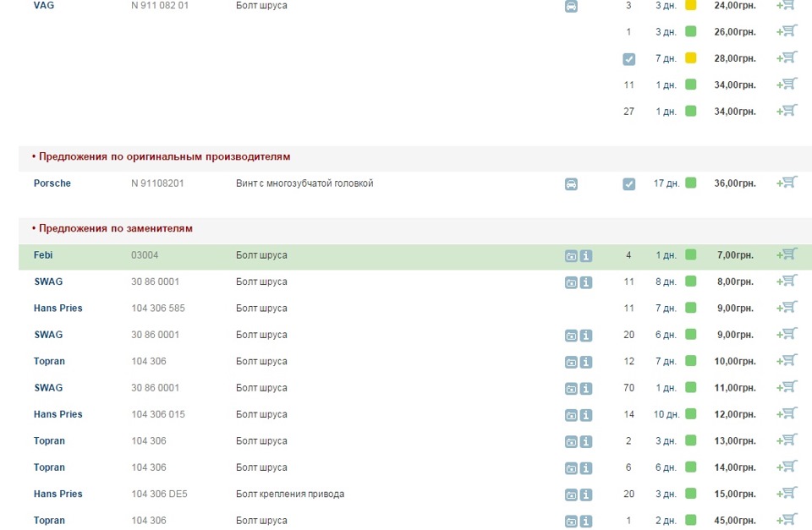Viewport: 812px width, 530px height.
Task: View photo of Febi 03004
Action: click(571, 255)
